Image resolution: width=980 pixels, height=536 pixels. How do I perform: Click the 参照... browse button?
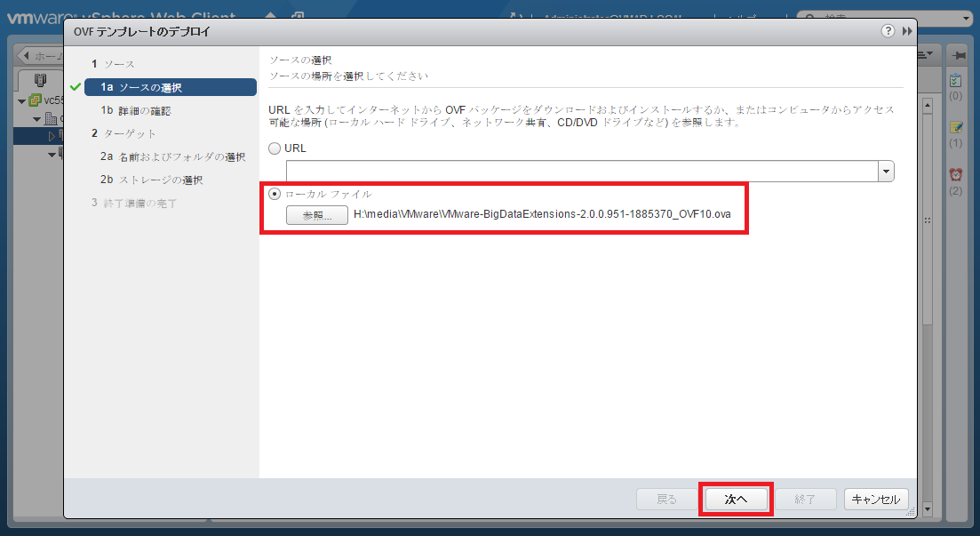[317, 215]
